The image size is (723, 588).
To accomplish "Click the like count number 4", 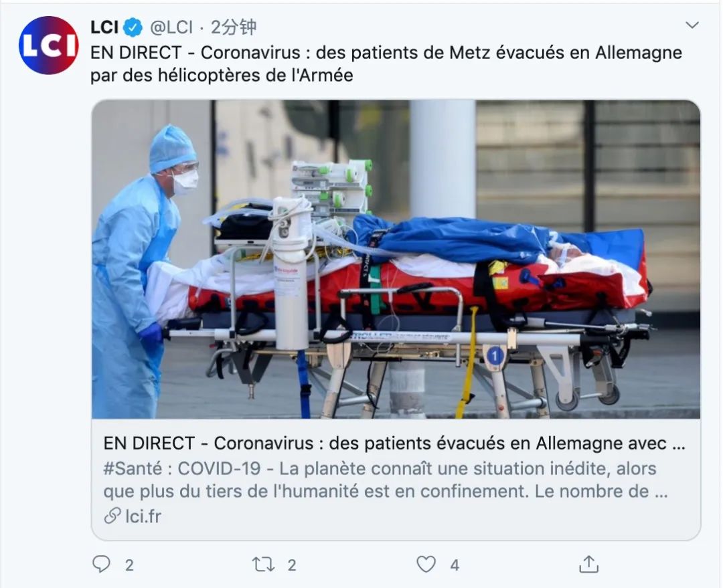I will click(455, 565).
